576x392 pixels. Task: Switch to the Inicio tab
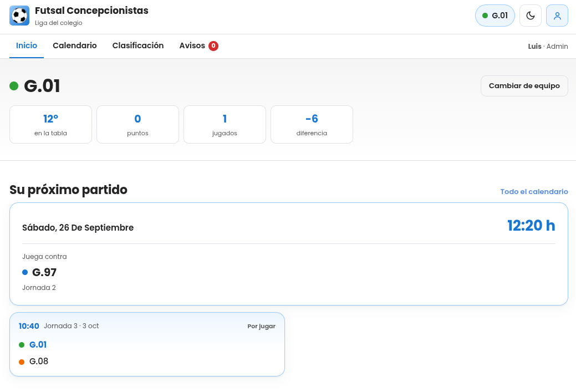point(27,46)
